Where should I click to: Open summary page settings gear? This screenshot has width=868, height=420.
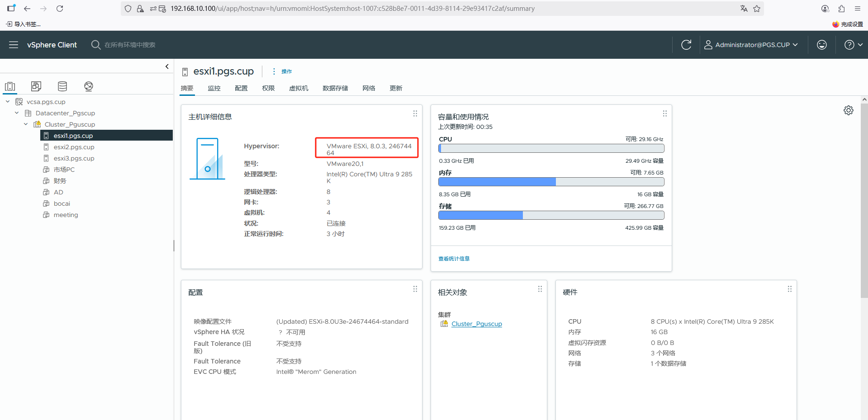849,110
